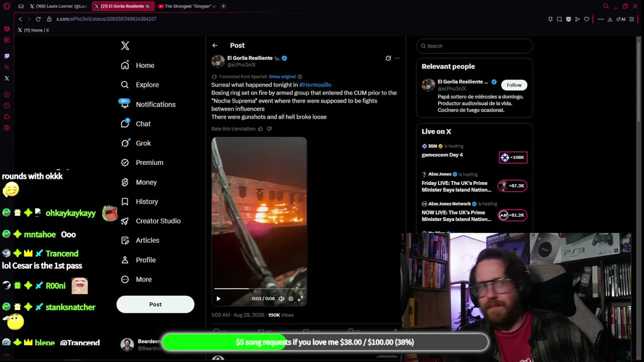The image size is (644, 362).
Task: Click the Beardson account switcher
Action: coord(141,344)
